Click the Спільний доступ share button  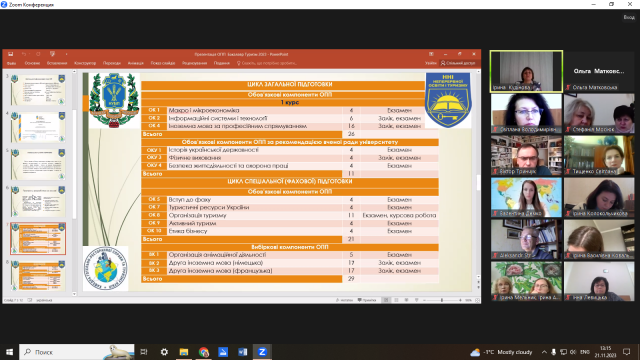tap(458, 63)
